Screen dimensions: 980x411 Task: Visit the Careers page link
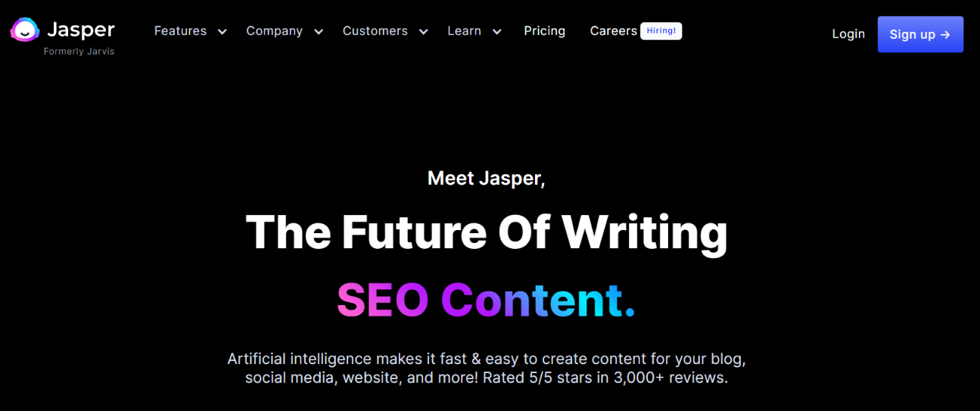(x=613, y=31)
